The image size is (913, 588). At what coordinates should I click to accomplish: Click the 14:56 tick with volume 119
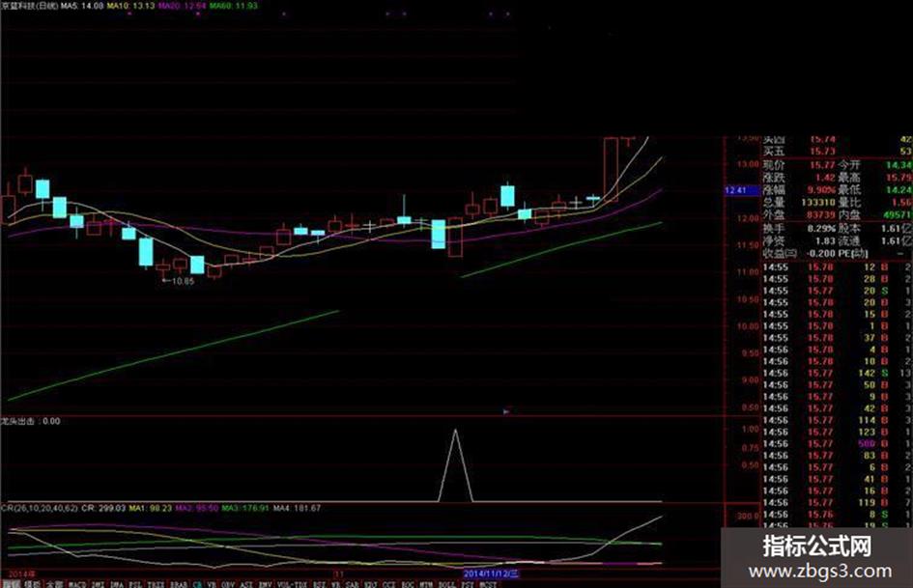coord(838,502)
